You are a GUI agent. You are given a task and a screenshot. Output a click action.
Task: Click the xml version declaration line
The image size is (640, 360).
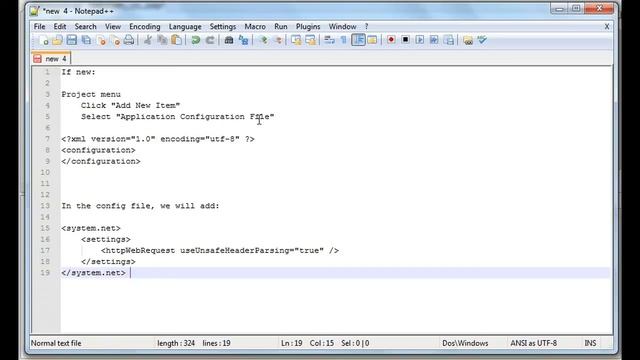tap(158, 139)
